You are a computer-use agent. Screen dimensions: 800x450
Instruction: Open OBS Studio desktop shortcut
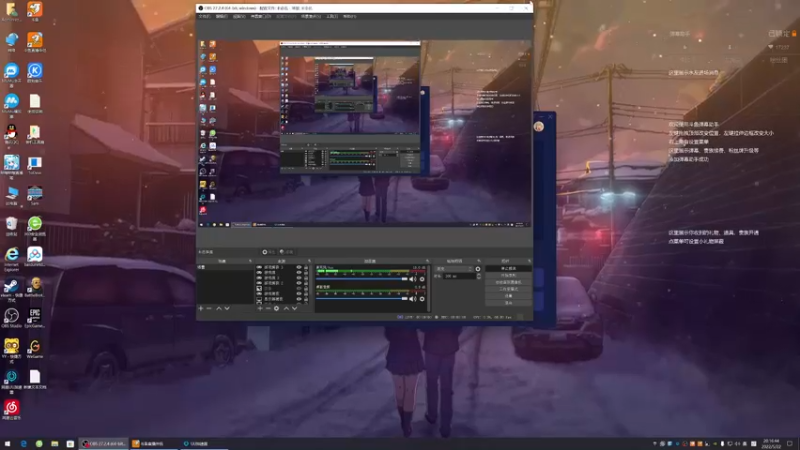tap(11, 318)
